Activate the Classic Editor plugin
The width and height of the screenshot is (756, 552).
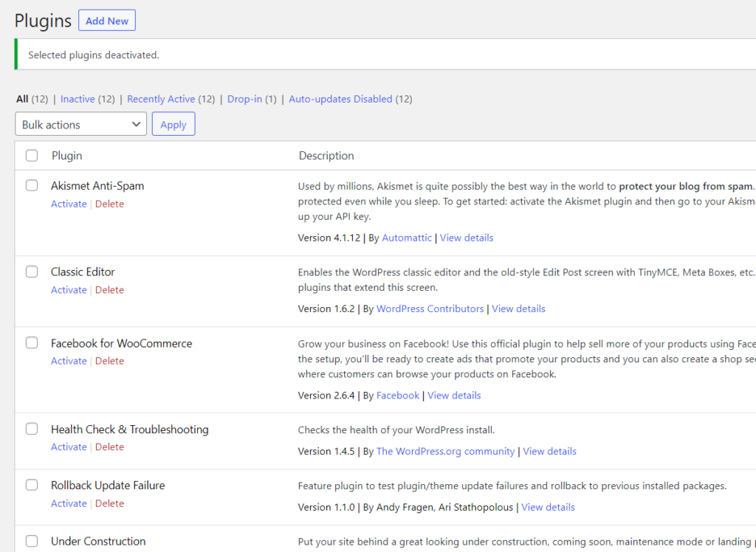(69, 290)
